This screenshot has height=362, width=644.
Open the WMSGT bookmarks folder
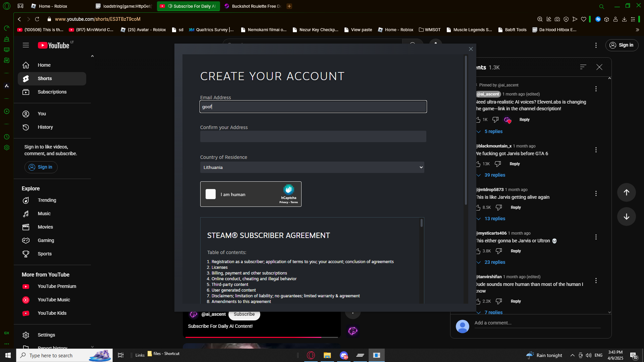click(x=430, y=30)
